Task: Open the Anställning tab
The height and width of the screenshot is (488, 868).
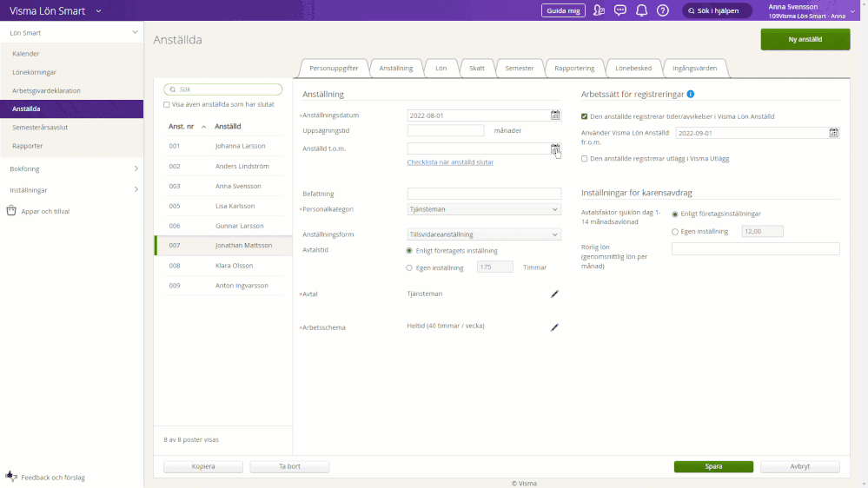Action: (x=396, y=68)
